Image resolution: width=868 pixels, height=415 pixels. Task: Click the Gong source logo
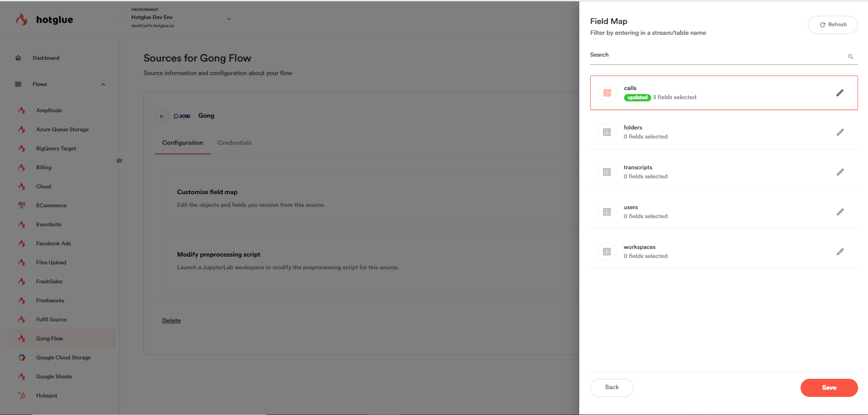point(182,116)
